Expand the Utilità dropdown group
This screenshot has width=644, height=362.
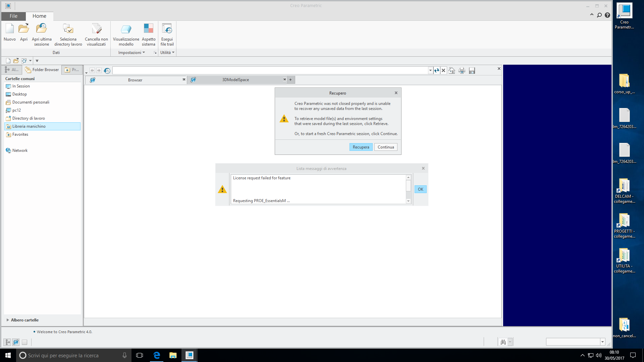(167, 53)
